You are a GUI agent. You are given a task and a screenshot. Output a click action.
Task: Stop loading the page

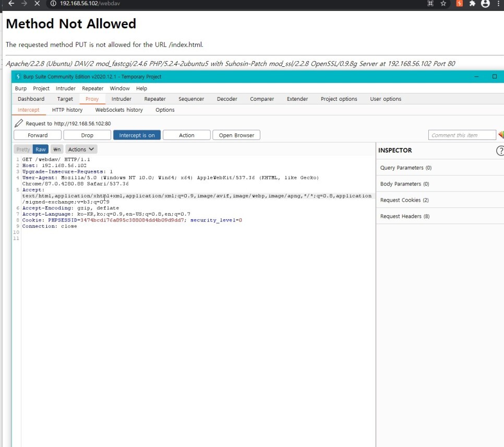tap(37, 4)
